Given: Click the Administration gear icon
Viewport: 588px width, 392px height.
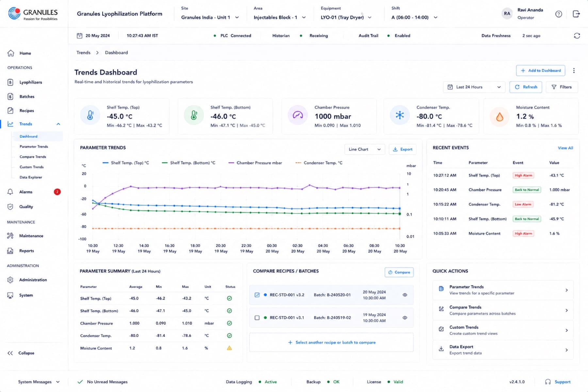Looking at the screenshot, I should [10, 280].
